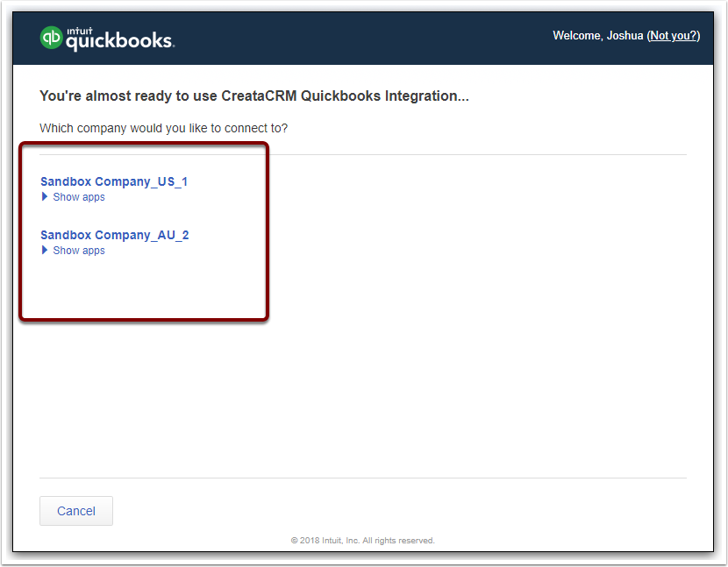The height and width of the screenshot is (567, 728).
Task: Select Sandbox Company_AU_2
Action: [115, 235]
